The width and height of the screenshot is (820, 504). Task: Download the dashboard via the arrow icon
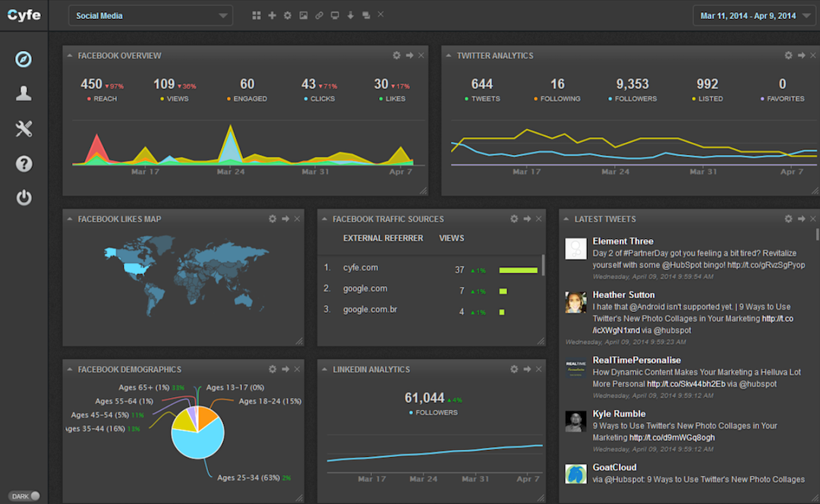(350, 14)
